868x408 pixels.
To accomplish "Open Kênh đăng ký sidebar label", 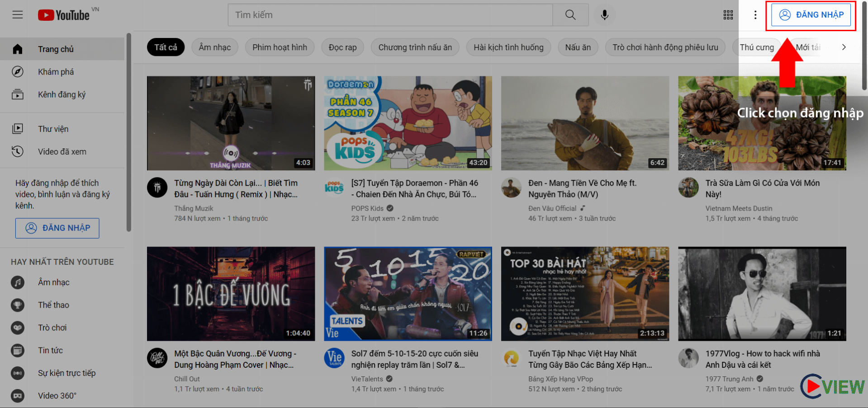I will pyautogui.click(x=62, y=94).
